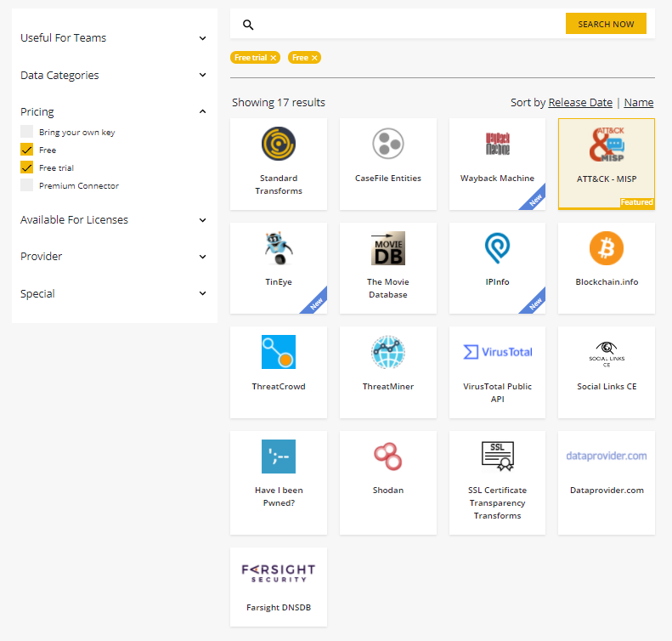Open the ThreatMiner globe icon
This screenshot has width=672, height=641.
point(388,352)
